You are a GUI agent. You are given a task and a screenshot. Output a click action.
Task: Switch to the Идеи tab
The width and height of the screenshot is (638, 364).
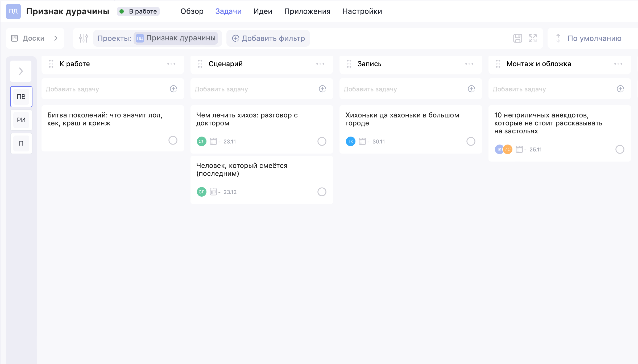click(263, 11)
